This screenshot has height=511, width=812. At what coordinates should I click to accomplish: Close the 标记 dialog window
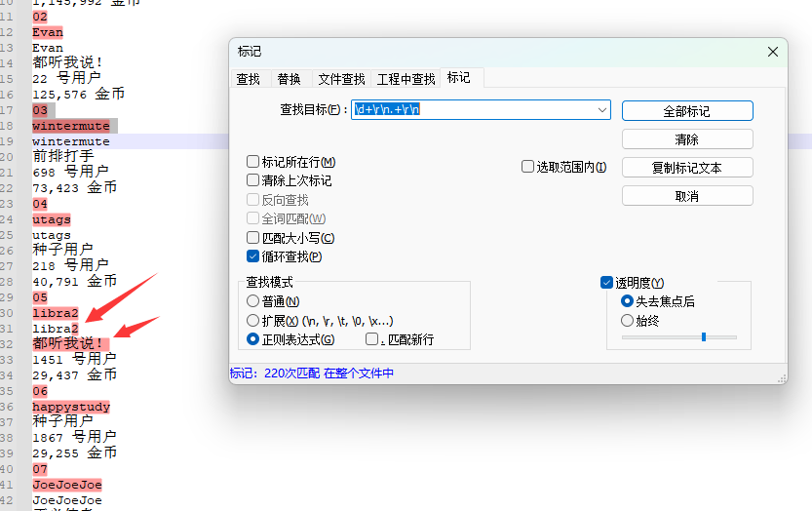(x=773, y=52)
